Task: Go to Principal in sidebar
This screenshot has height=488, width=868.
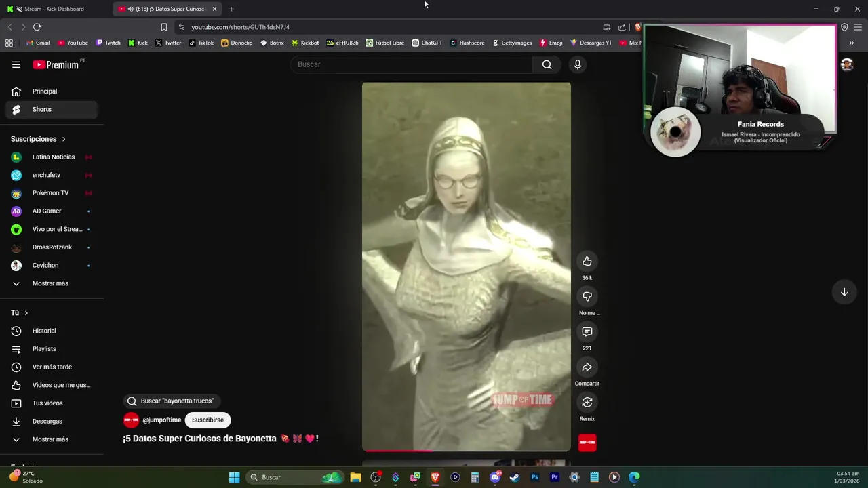Action: [52, 91]
